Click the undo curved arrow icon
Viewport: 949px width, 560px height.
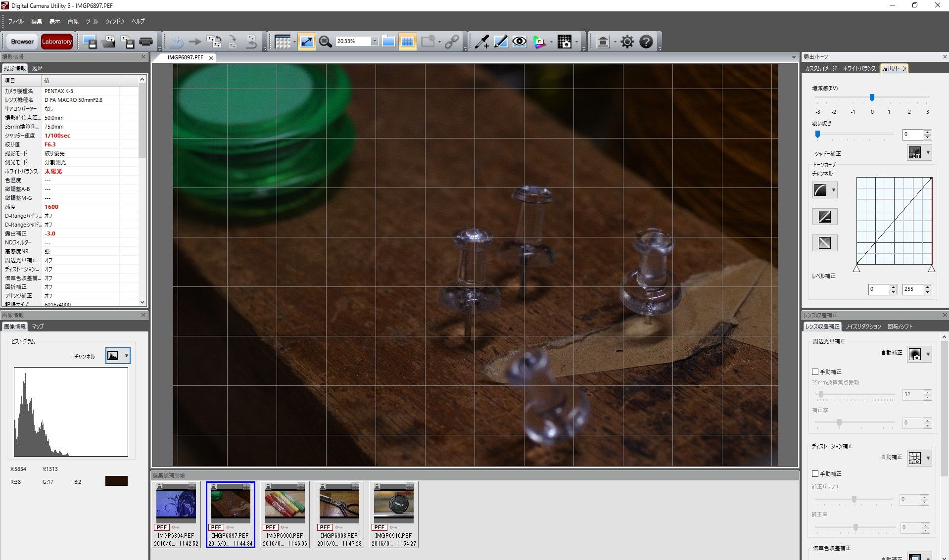coord(177,42)
